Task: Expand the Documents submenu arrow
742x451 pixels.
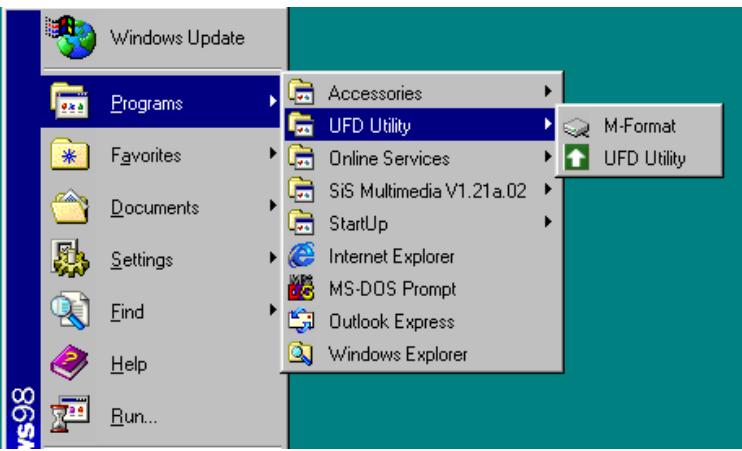Action: (273, 205)
